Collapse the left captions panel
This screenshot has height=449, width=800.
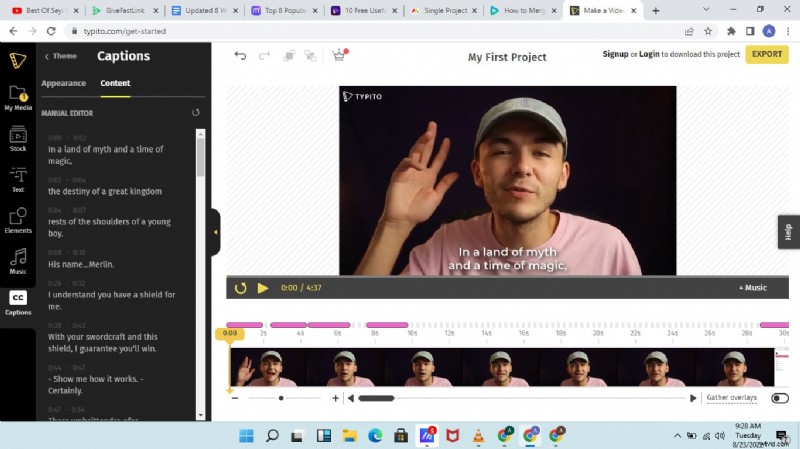pyautogui.click(x=215, y=232)
